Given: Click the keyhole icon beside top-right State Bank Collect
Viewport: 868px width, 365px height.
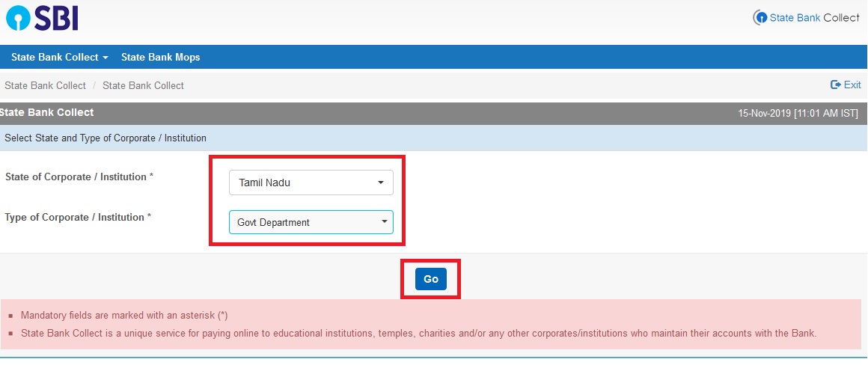Looking at the screenshot, I should click(x=760, y=18).
